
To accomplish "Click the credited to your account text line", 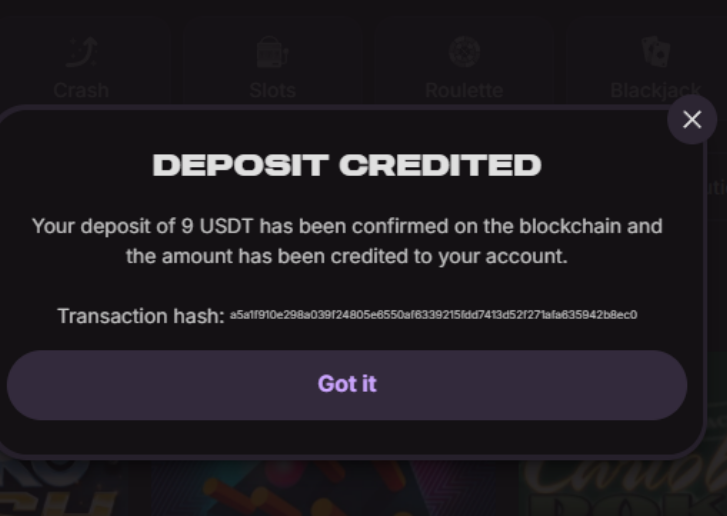I will click(x=347, y=256).
